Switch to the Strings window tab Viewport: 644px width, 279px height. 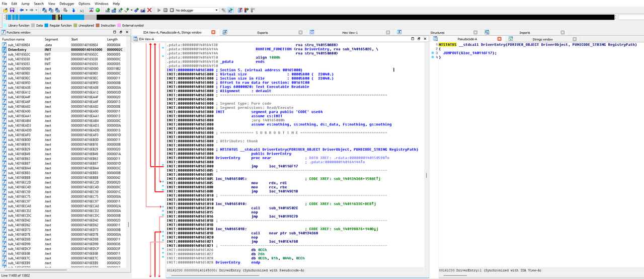tap(542, 39)
